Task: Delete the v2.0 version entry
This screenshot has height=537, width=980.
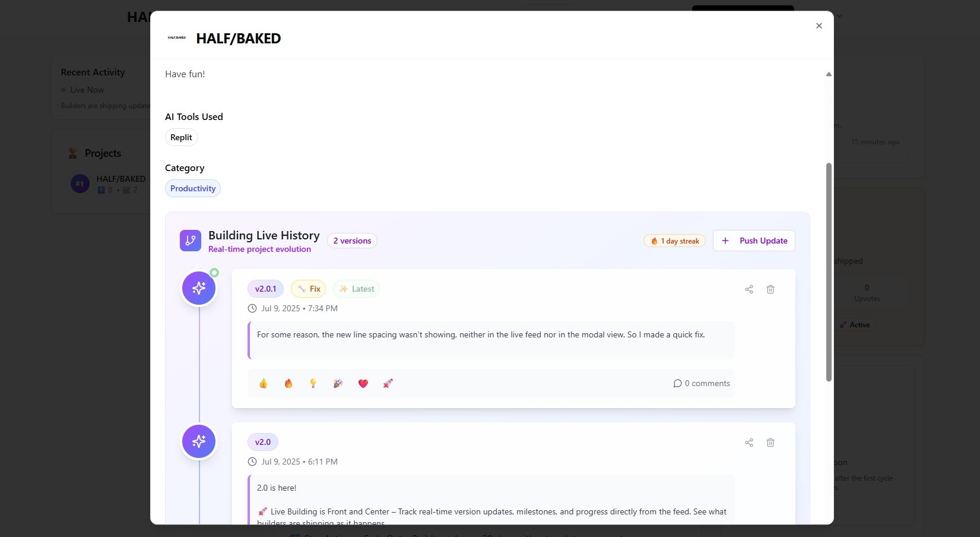Action: pyautogui.click(x=770, y=443)
